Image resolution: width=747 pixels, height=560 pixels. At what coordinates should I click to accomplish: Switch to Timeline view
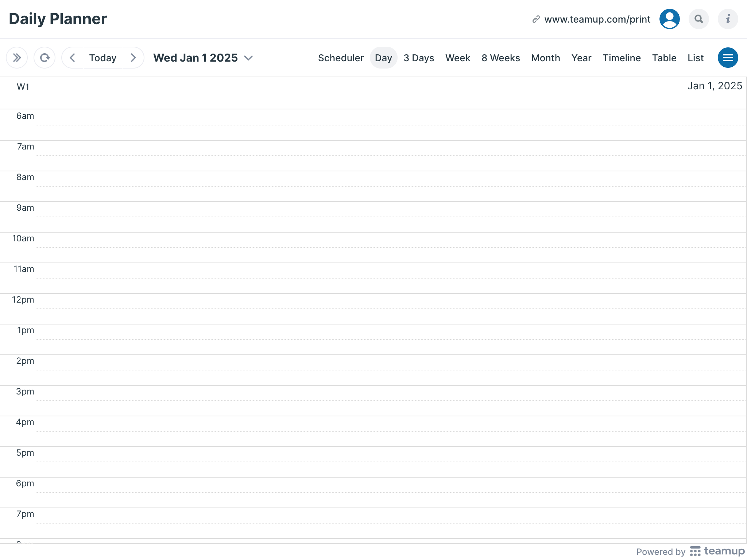622,58
